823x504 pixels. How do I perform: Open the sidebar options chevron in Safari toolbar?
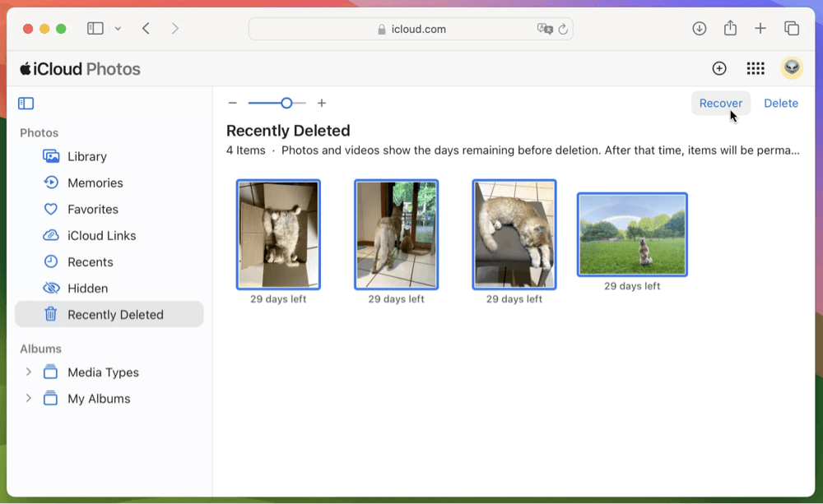(x=118, y=28)
